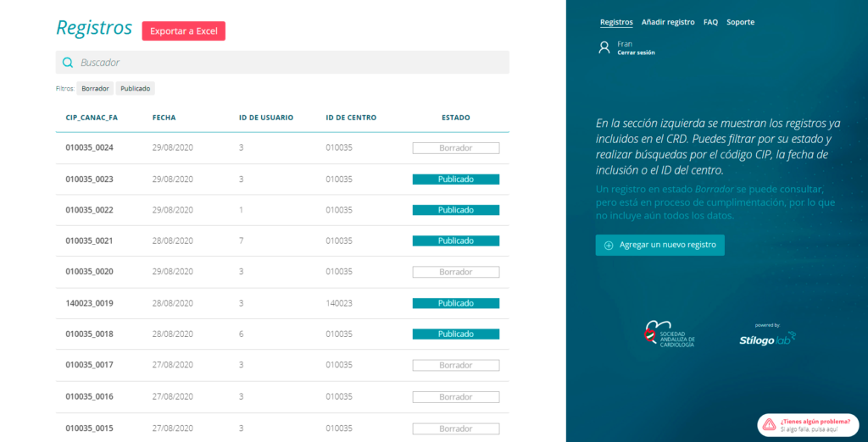Click Agregar un nuevo registro button
The width and height of the screenshot is (868, 442).
tap(659, 246)
